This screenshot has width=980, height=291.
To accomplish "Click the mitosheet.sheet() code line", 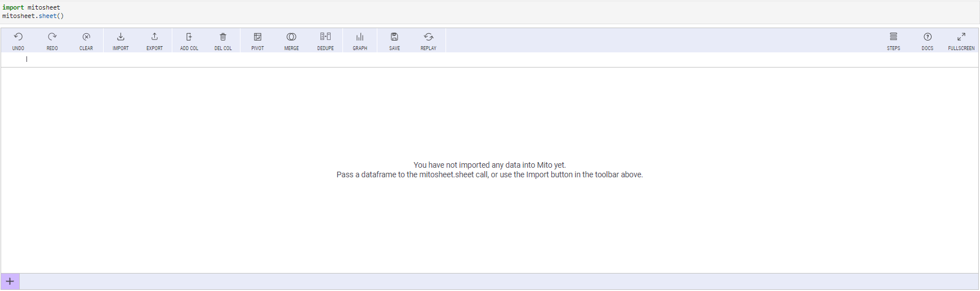I will [x=33, y=16].
